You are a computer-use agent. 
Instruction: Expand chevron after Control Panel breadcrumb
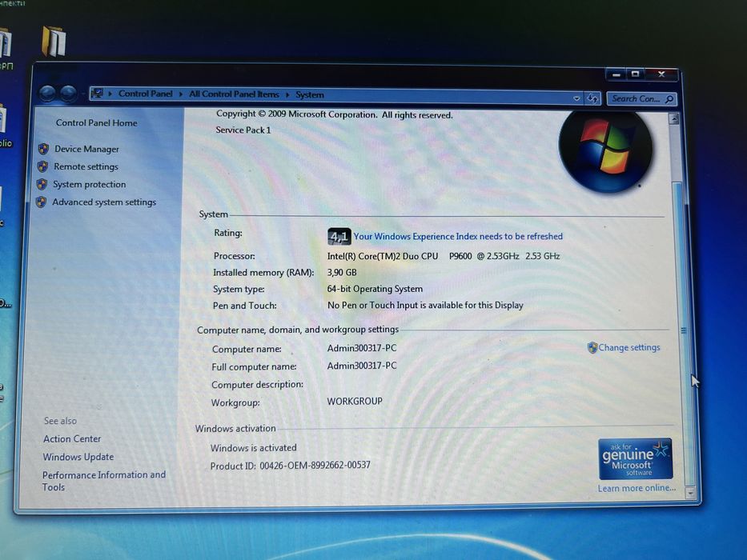(181, 94)
